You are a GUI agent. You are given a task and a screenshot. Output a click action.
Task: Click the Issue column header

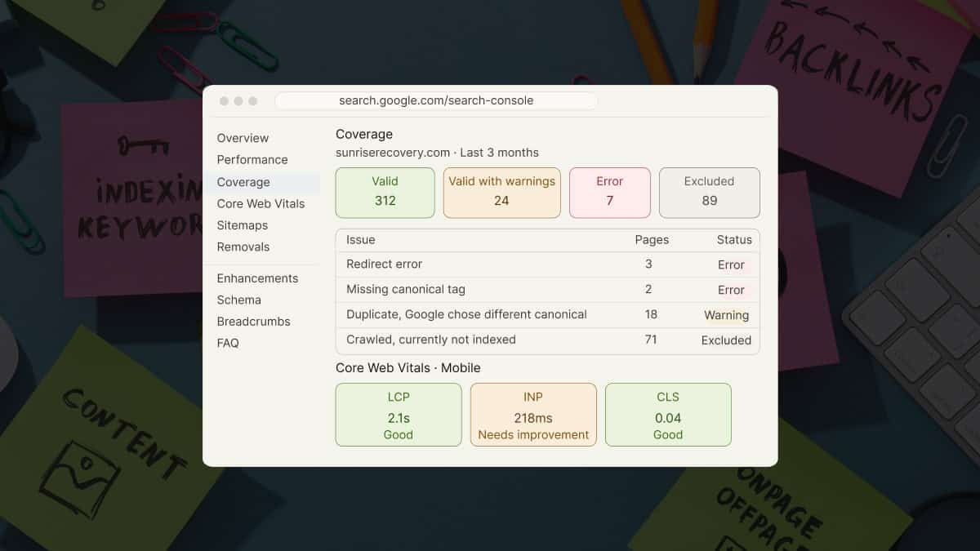click(x=361, y=240)
